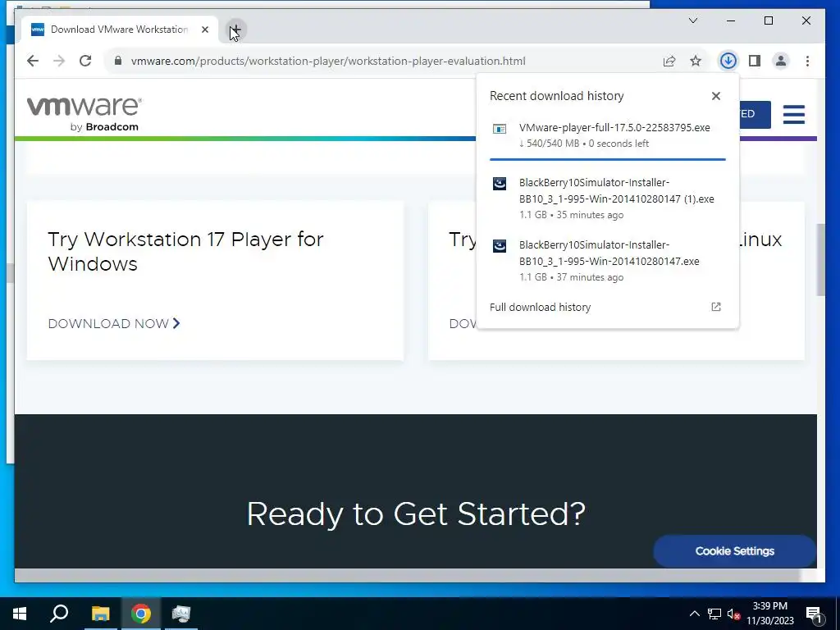840x630 pixels.
Task: Close the Download VMware Workstation tab
Action: pos(204,30)
